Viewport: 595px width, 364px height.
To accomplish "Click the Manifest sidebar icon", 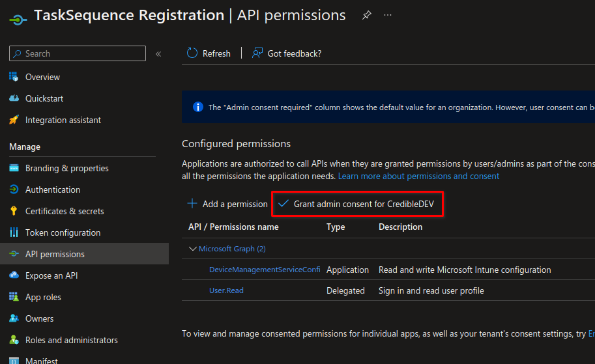I will coord(14,361).
